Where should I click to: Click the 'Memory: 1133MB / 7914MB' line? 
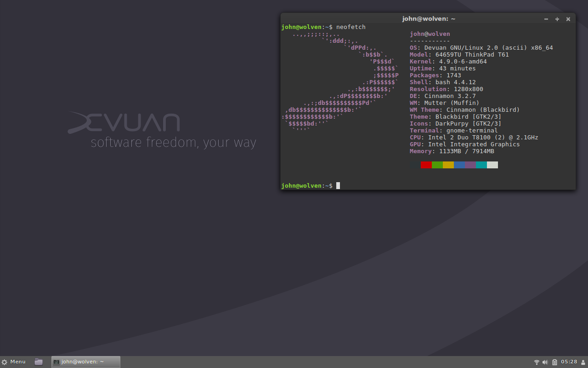point(452,151)
